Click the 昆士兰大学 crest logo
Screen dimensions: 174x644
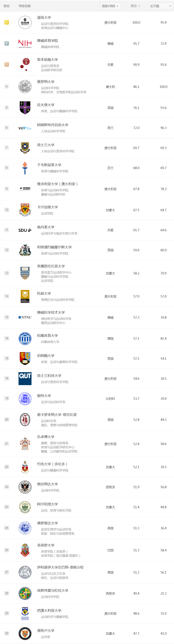(25, 148)
